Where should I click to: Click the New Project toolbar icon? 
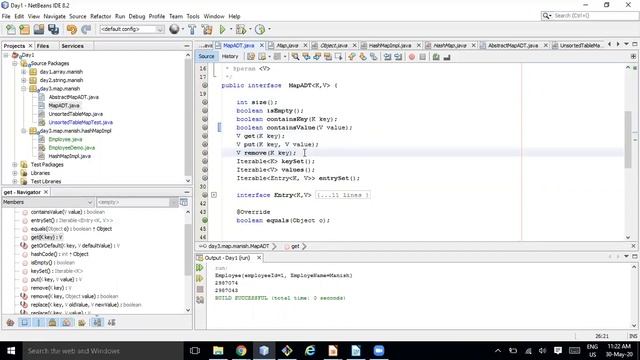click(24, 29)
